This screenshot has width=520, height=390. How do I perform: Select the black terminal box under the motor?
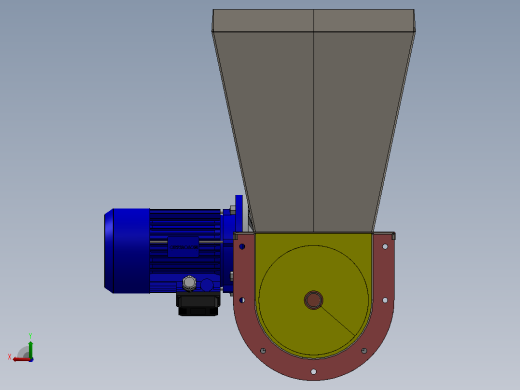click(x=198, y=304)
